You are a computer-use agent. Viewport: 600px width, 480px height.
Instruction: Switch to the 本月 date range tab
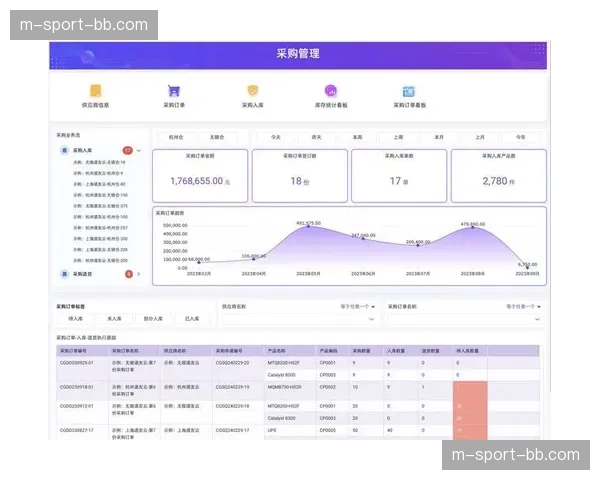[439, 137]
